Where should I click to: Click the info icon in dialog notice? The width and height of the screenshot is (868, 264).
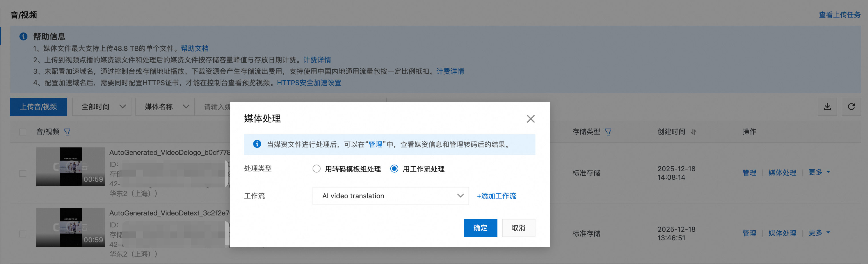pyautogui.click(x=257, y=144)
